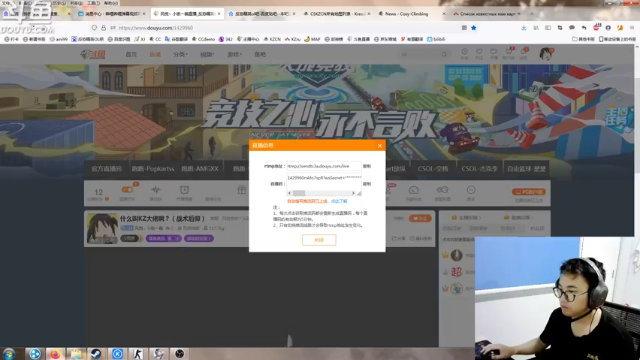Open the other bookmarks folder
640x360 pixels.
(583, 39)
